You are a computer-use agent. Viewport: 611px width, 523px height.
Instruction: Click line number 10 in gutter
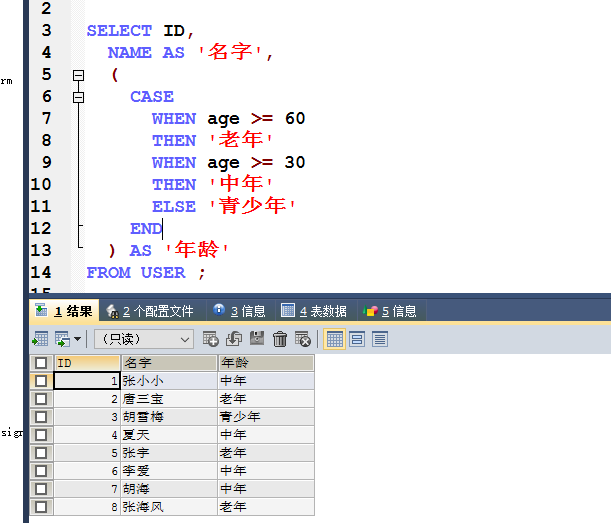tap(41, 184)
